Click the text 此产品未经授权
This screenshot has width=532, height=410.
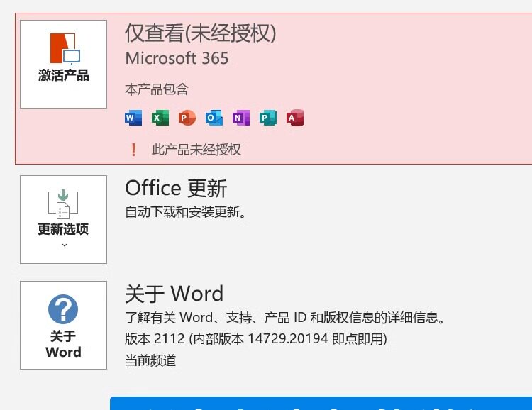coord(196,150)
